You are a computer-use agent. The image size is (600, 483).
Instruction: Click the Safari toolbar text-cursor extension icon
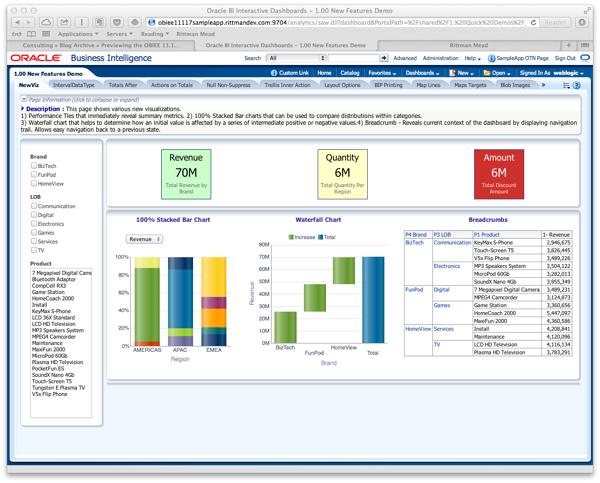82,23
